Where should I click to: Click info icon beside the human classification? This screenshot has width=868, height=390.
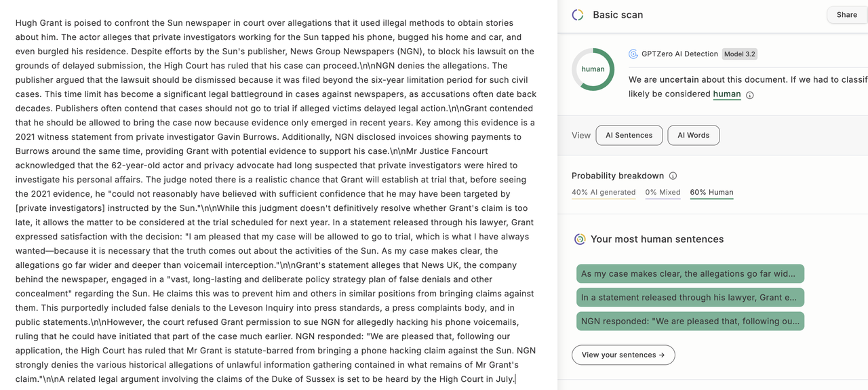[x=749, y=95]
